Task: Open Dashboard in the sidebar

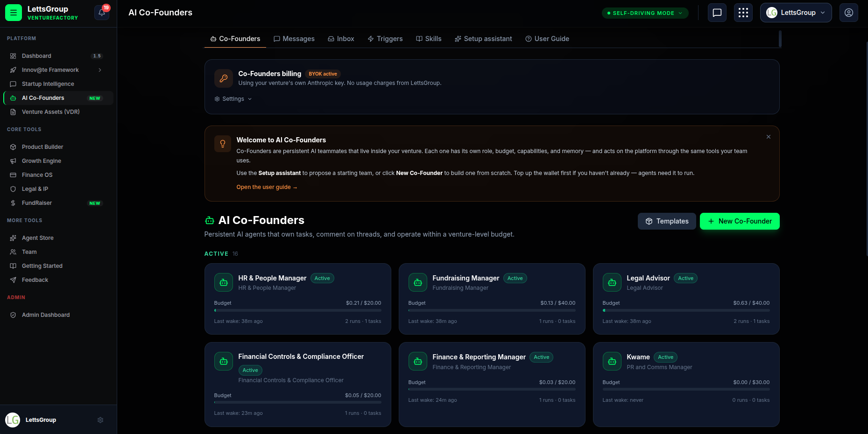Action: [58, 56]
